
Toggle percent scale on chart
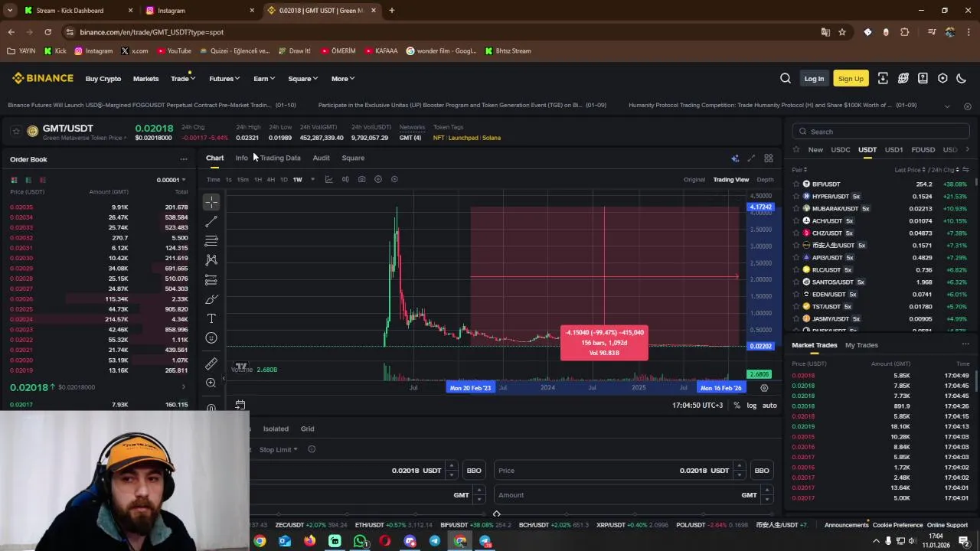click(x=737, y=406)
